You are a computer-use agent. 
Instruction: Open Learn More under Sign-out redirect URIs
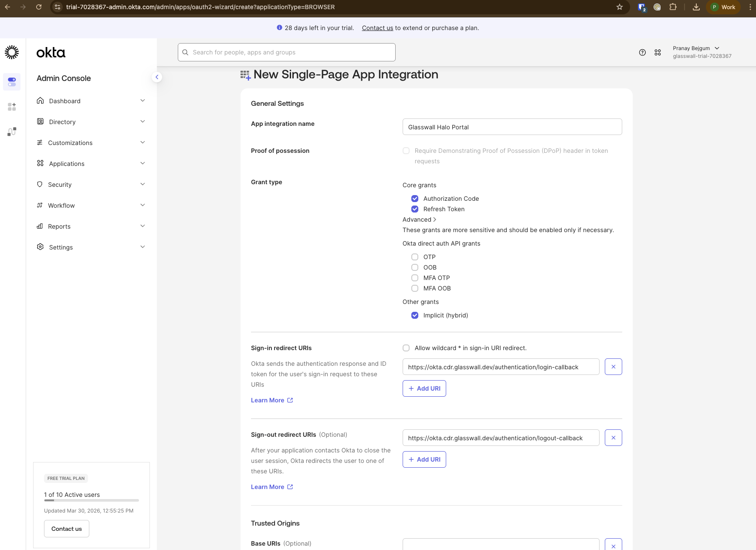point(272,487)
